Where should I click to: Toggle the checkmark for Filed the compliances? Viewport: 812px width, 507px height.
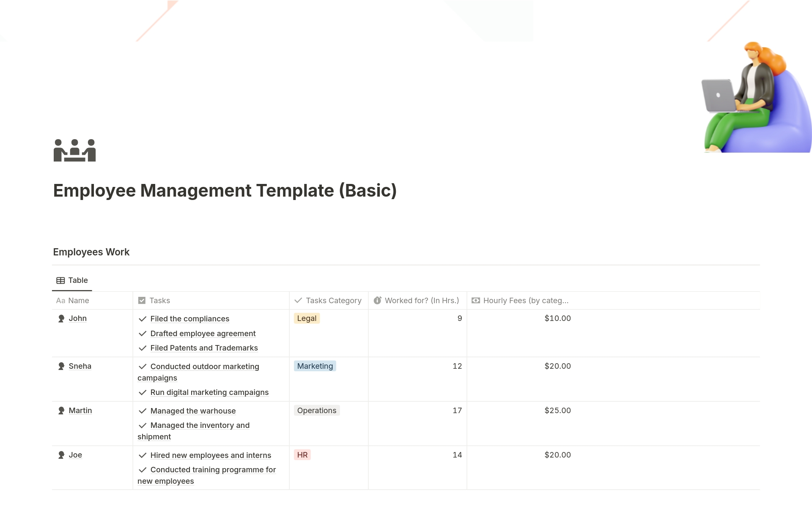pyautogui.click(x=143, y=319)
